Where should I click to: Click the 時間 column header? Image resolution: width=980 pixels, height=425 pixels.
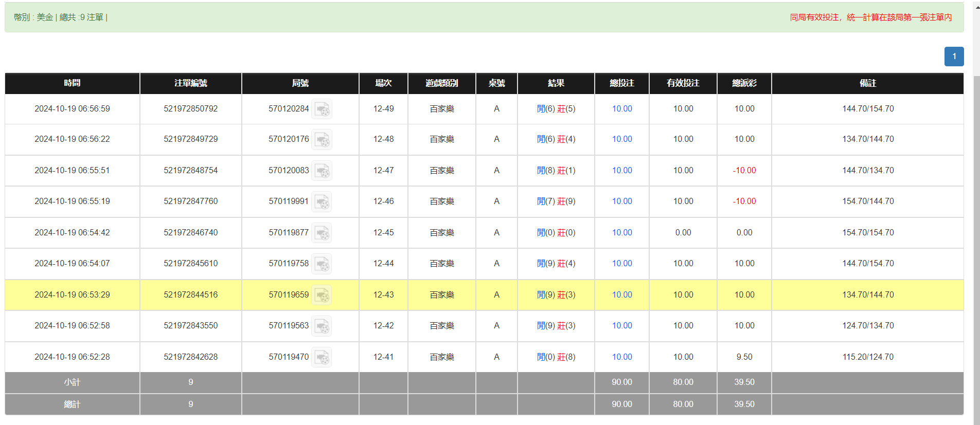pyautogui.click(x=72, y=83)
